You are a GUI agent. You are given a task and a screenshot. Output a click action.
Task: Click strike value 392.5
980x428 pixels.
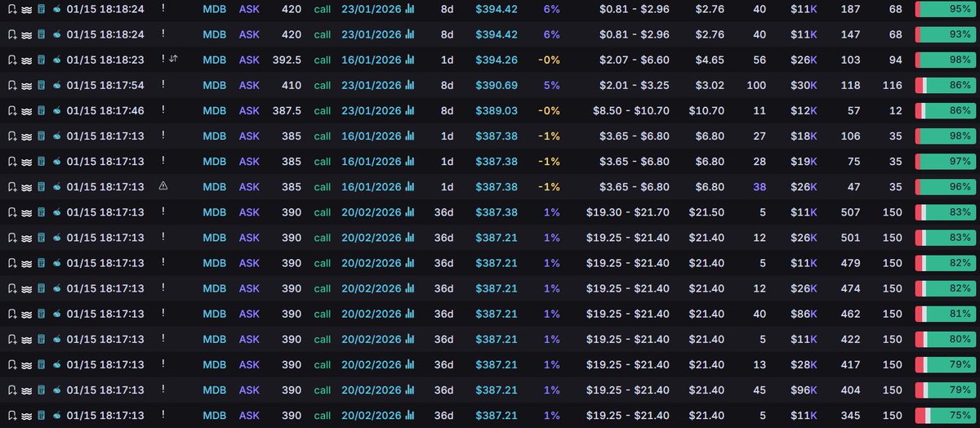click(x=287, y=60)
